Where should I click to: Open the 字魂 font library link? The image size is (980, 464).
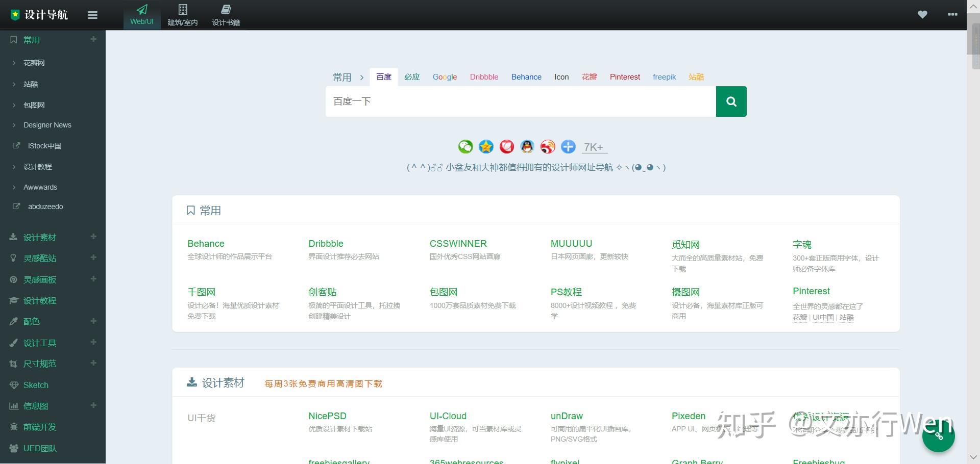coord(802,245)
